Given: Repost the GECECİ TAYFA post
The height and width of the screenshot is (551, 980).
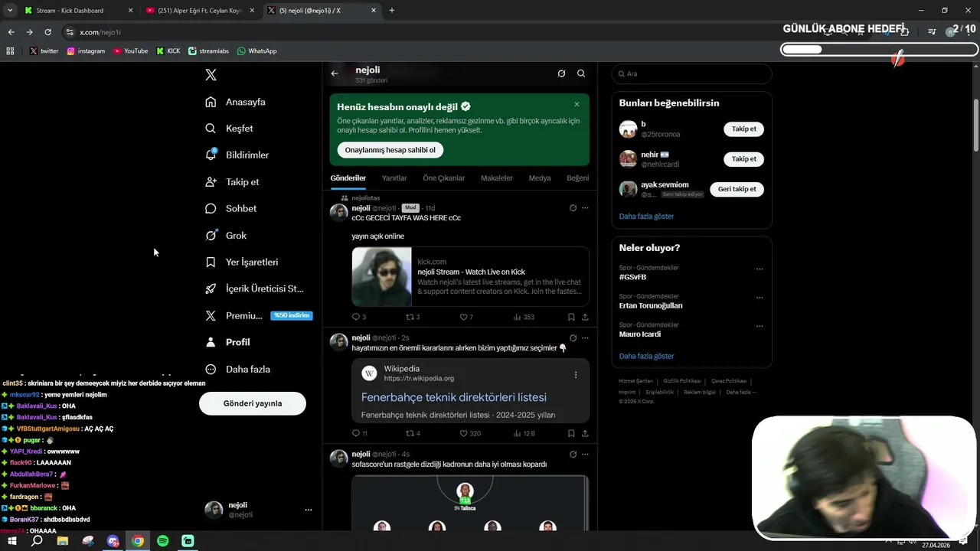Looking at the screenshot, I should click(x=413, y=317).
